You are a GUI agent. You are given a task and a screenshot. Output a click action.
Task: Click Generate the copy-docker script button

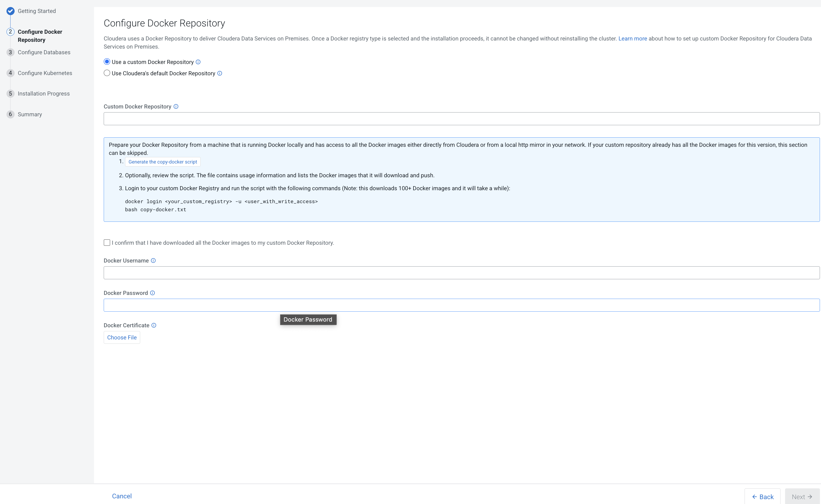pyautogui.click(x=163, y=162)
